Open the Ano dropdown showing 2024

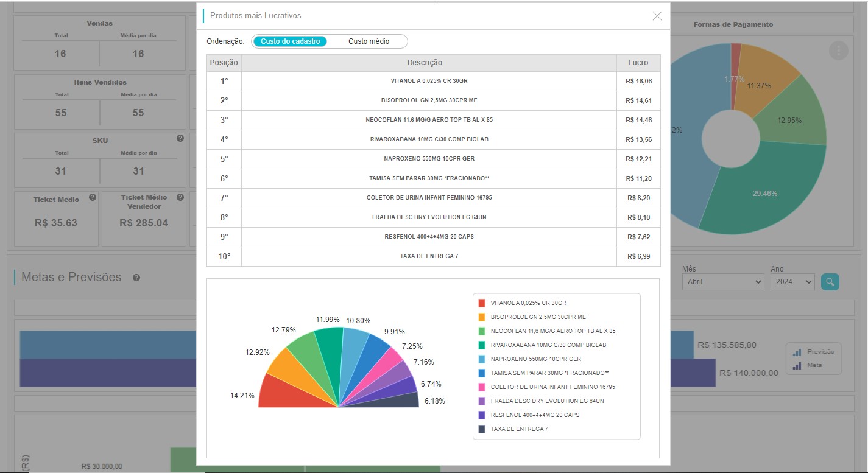[x=792, y=282]
